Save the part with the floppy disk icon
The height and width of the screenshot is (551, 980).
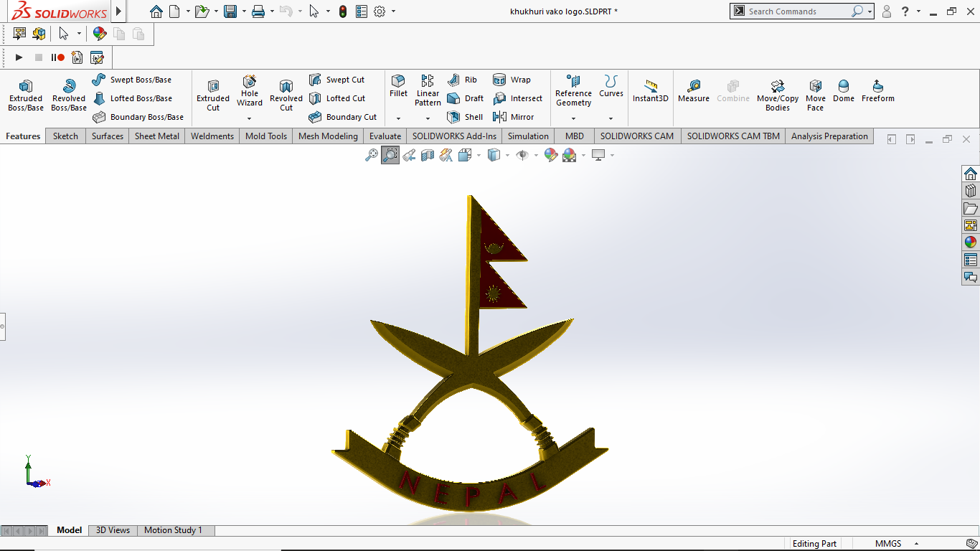click(230, 11)
